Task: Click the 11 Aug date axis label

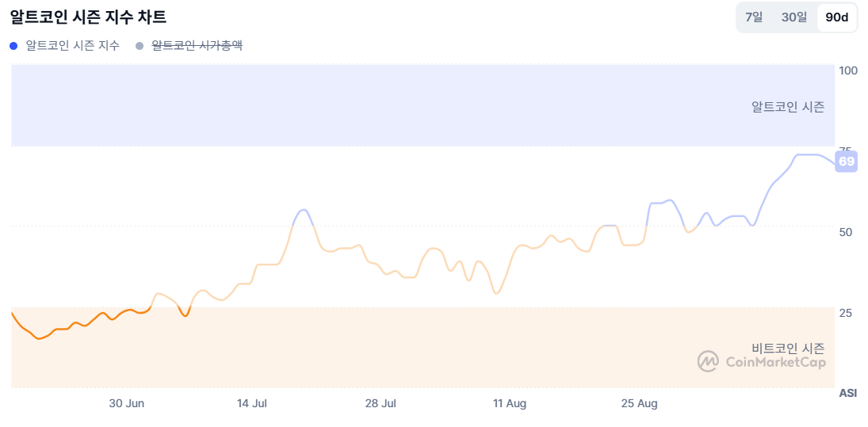Action: 510,403
